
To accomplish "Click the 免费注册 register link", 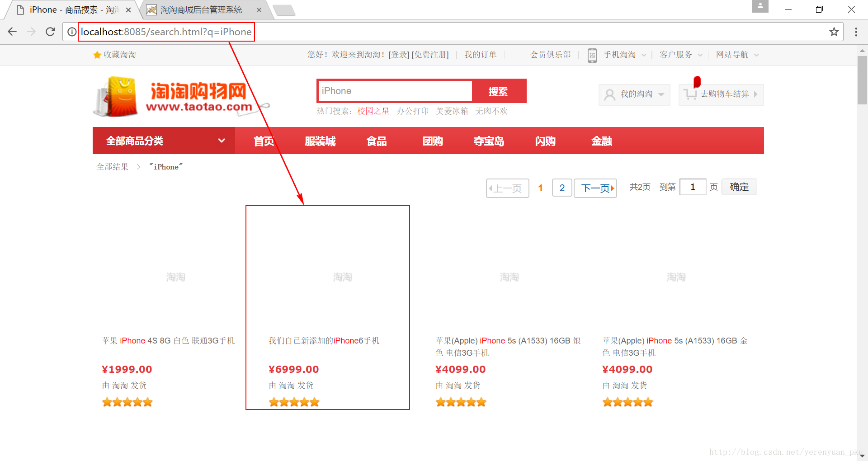I will [430, 55].
